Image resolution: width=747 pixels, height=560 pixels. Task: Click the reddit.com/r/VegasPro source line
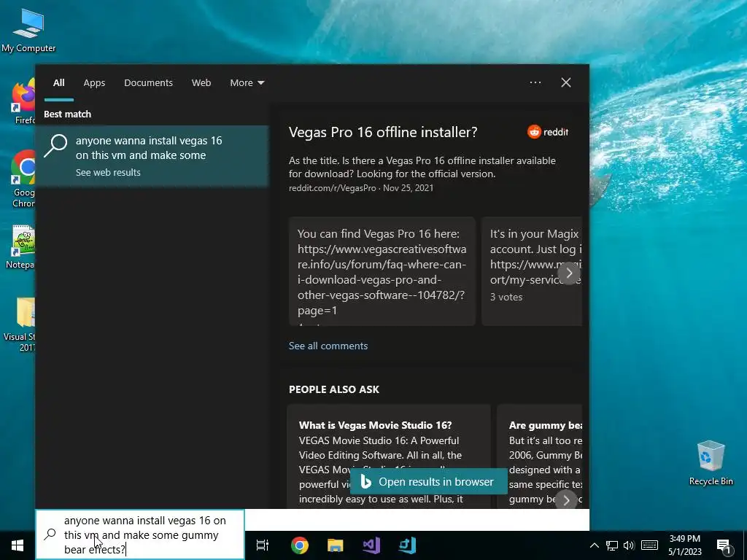coord(361,187)
